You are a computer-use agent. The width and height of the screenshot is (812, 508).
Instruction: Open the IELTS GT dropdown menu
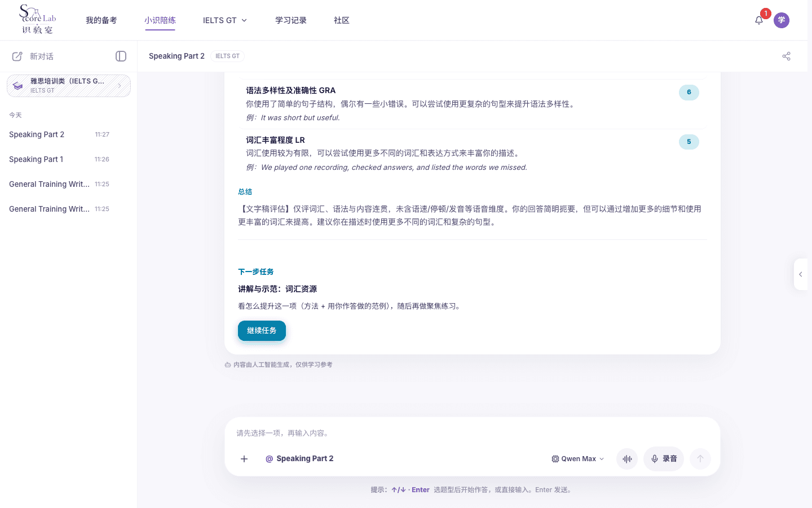[x=225, y=20]
